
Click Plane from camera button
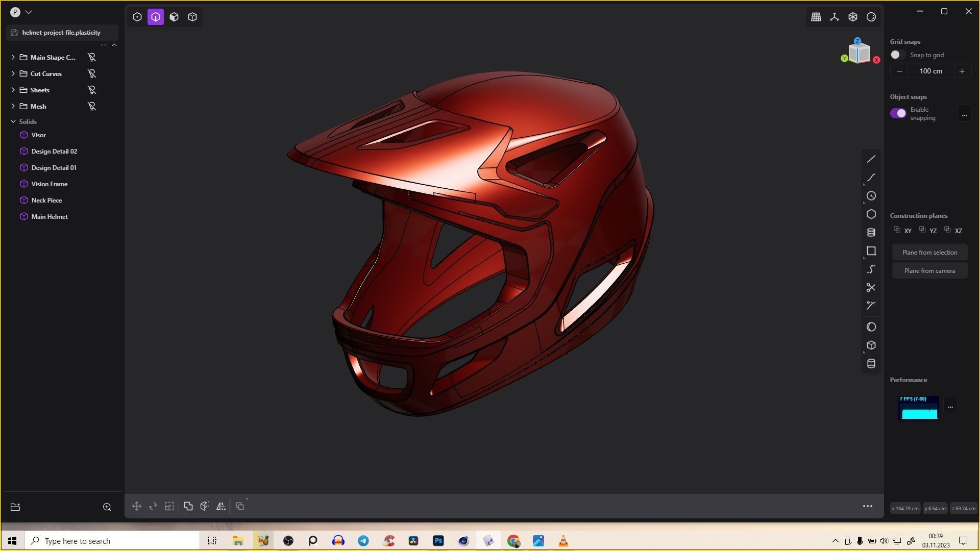coord(929,270)
